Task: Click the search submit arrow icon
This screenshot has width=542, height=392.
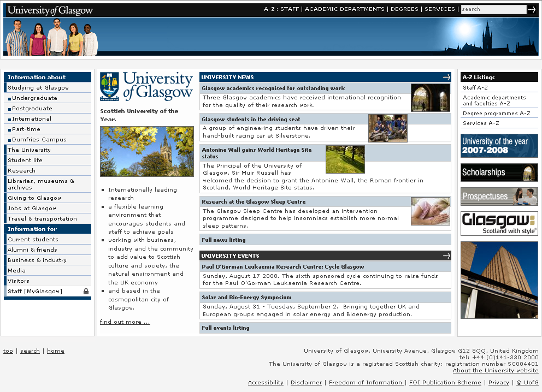Action: tap(531, 10)
